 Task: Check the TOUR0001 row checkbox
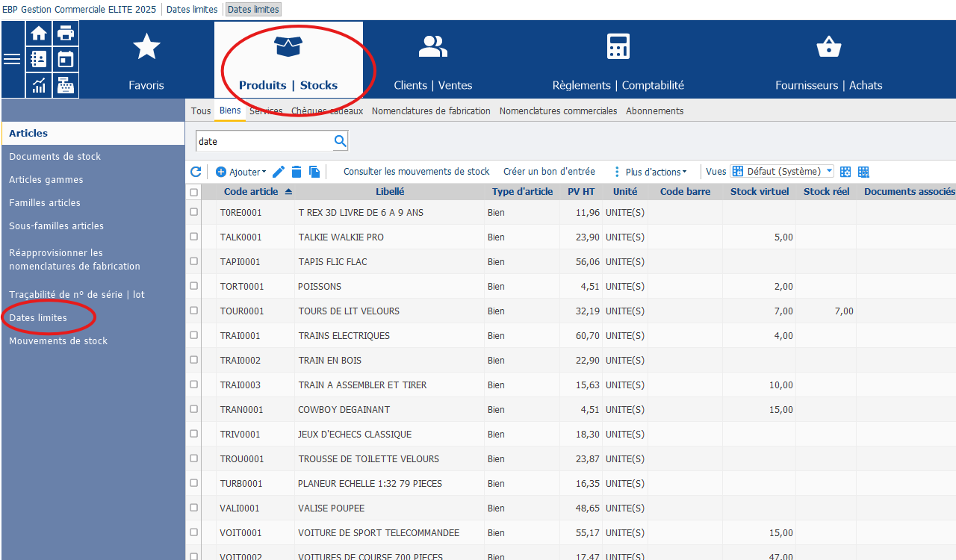point(194,311)
